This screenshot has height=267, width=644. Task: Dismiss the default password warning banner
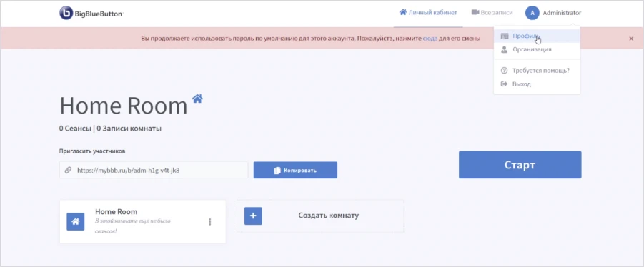pos(631,39)
